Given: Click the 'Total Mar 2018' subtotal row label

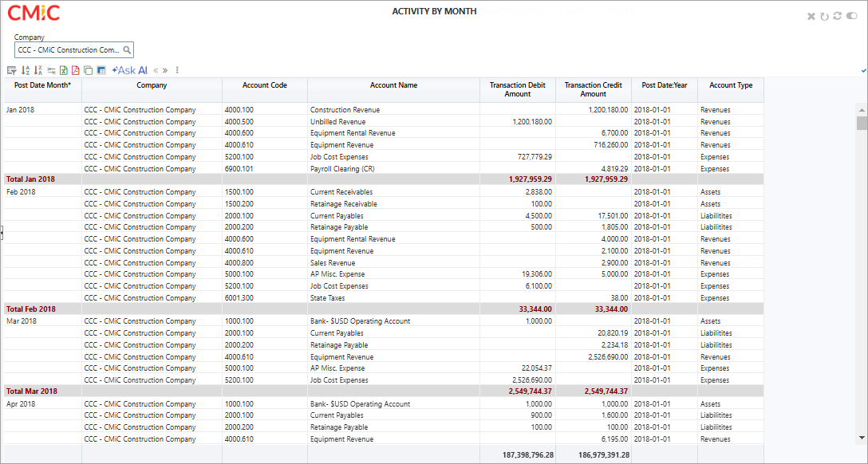Looking at the screenshot, I should (32, 391).
